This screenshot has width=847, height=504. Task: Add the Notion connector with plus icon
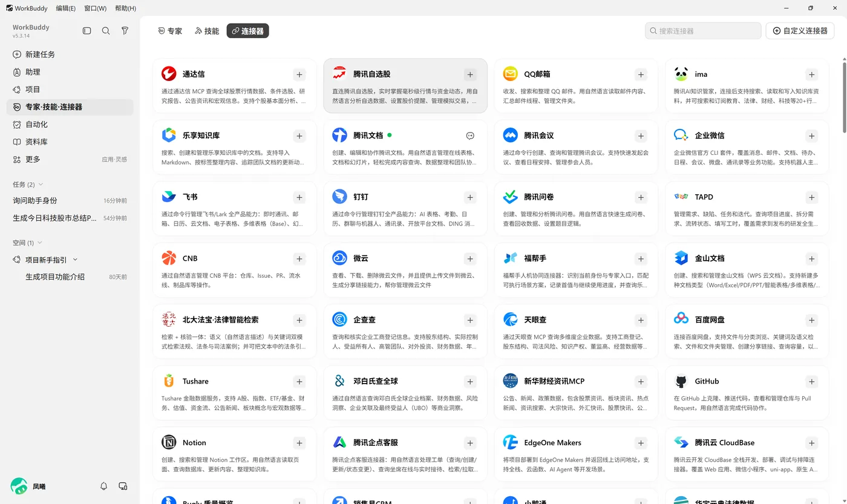coord(299,443)
